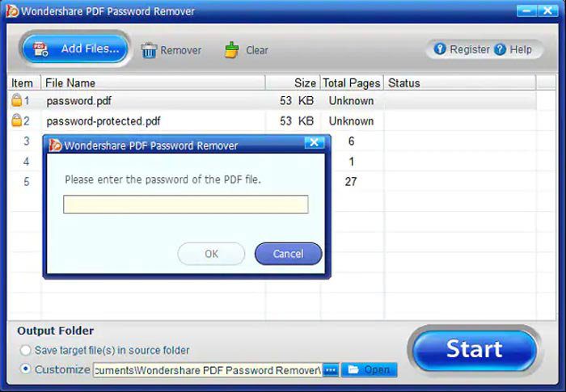Viewport: 566px width, 392px height.
Task: Click the lock icon beside password.pdf
Action: (x=17, y=100)
